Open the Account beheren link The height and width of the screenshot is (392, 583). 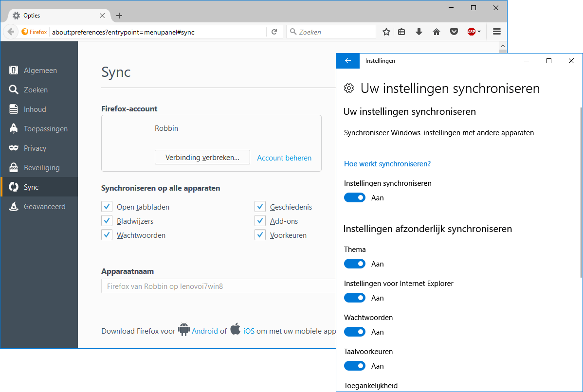pos(284,158)
